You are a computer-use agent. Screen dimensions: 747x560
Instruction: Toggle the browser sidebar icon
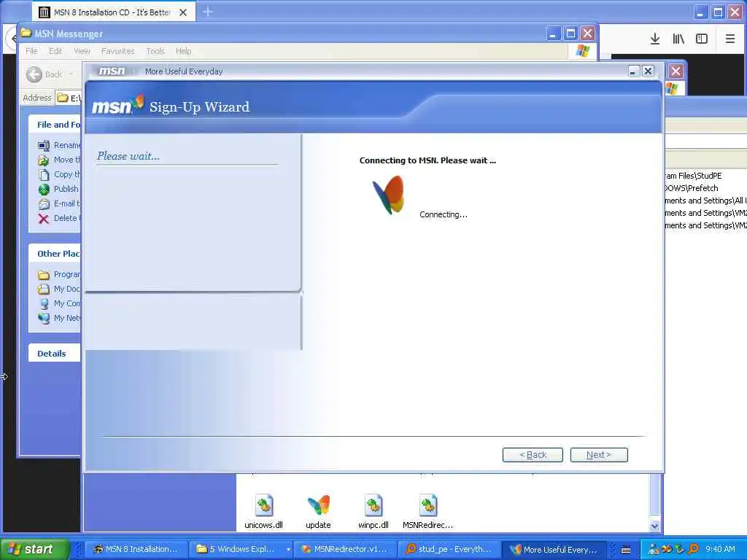(702, 39)
